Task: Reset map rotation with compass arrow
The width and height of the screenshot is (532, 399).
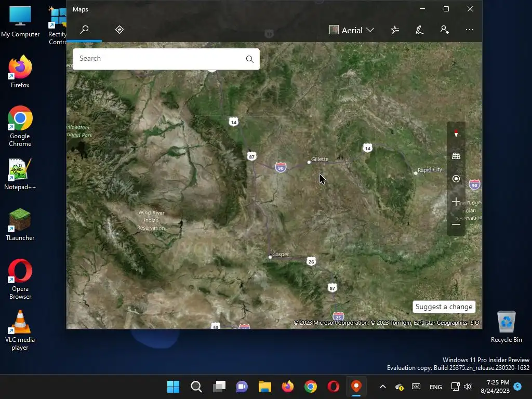Action: coord(456,134)
